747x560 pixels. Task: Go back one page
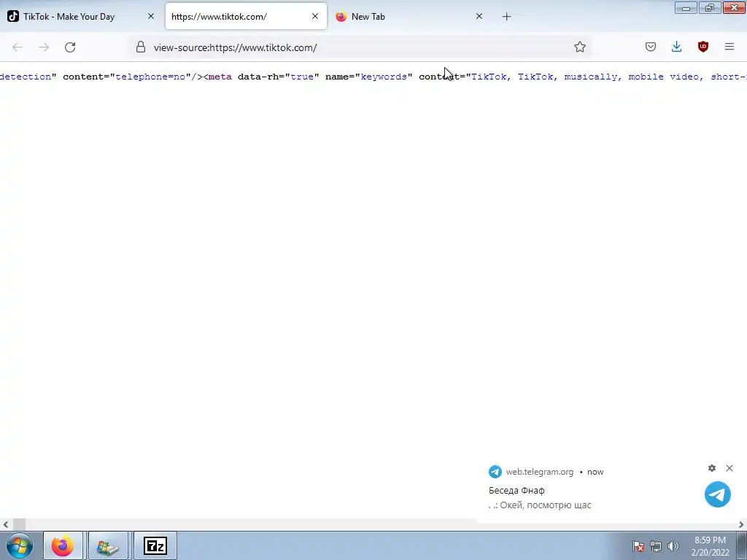tap(18, 47)
